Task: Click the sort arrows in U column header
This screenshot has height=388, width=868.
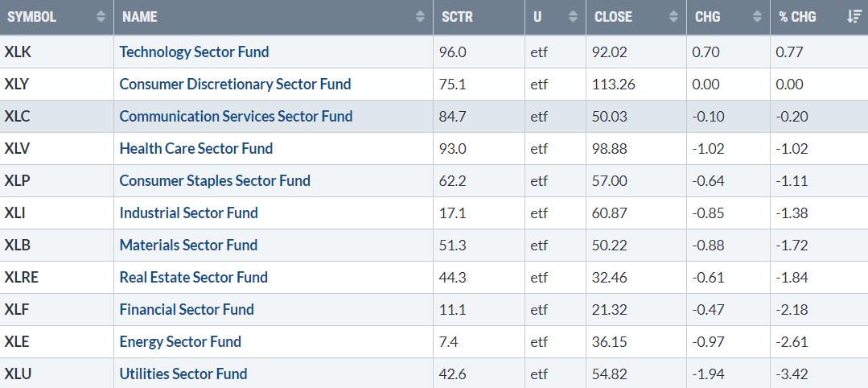Action: pyautogui.click(x=573, y=17)
